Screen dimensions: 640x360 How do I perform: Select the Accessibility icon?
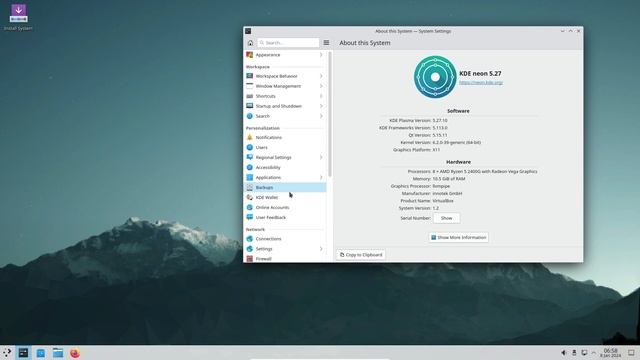pyautogui.click(x=250, y=167)
